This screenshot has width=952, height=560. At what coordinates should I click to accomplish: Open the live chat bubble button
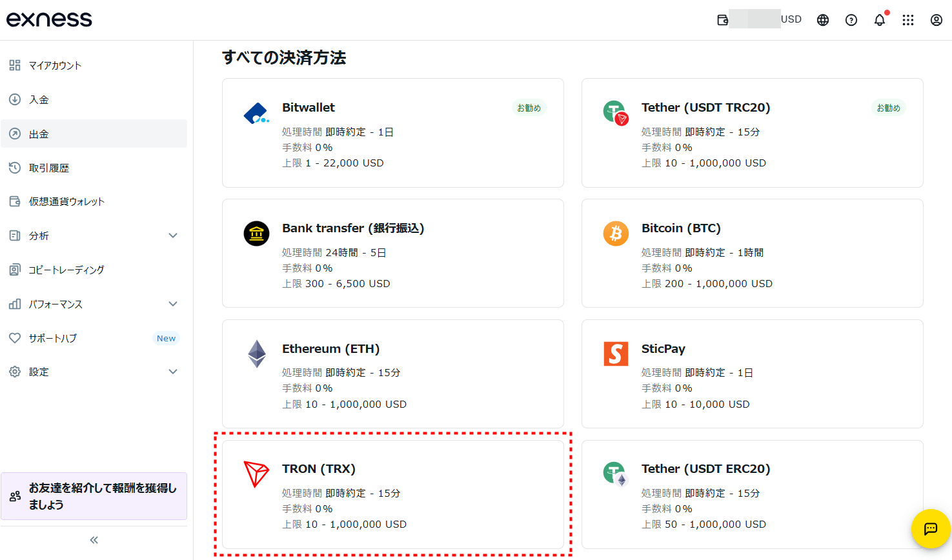tap(931, 529)
